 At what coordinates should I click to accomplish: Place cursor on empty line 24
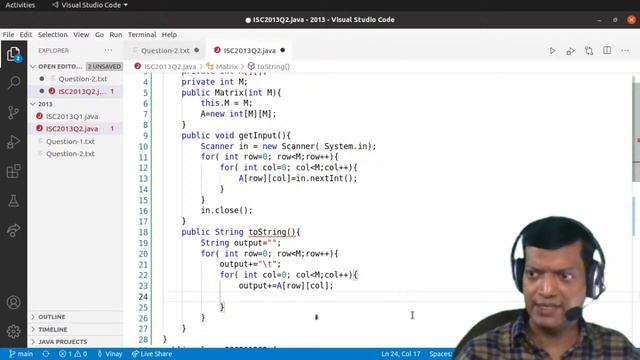tap(398, 297)
